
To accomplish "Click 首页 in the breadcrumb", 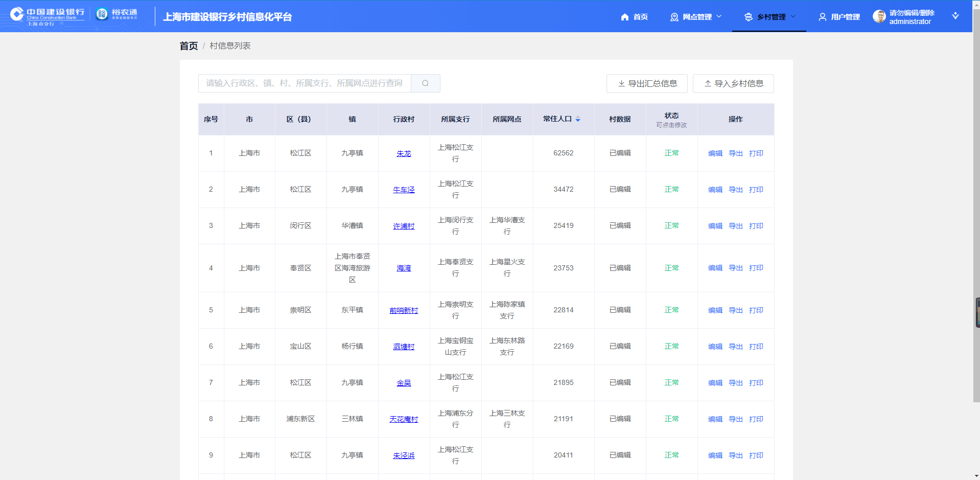I will 189,46.
